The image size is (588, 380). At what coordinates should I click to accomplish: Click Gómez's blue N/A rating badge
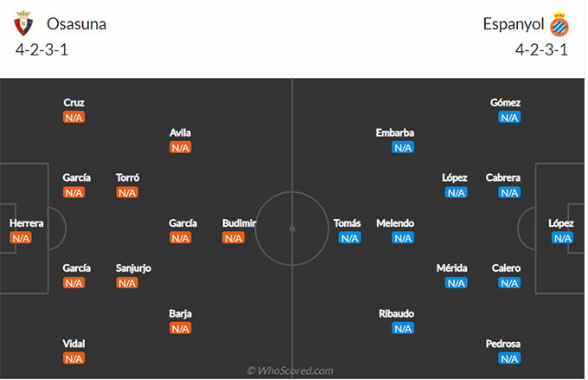coord(509,118)
